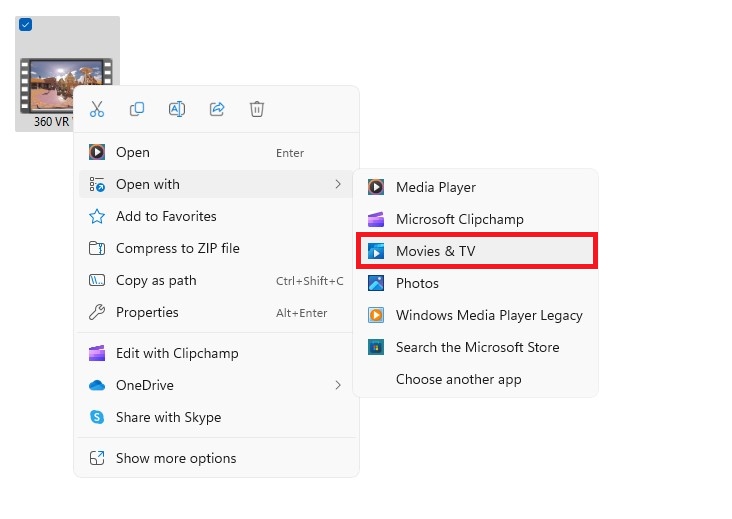Open Show more options
The image size is (732, 519).
coord(216,458)
